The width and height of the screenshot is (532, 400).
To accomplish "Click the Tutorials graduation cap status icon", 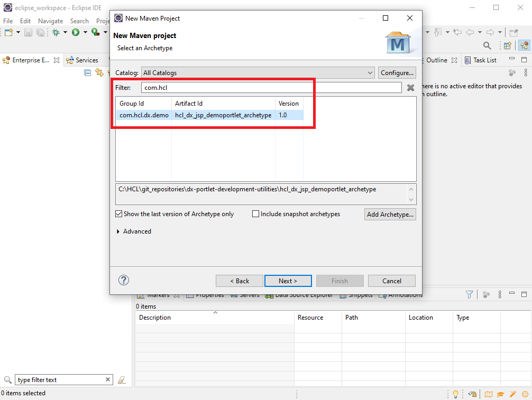I will point(500,394).
